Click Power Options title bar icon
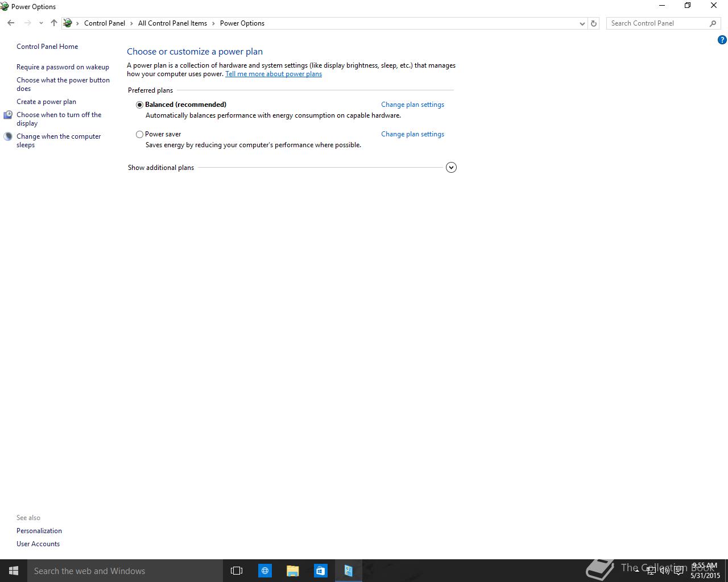This screenshot has width=728, height=582. point(5,6)
